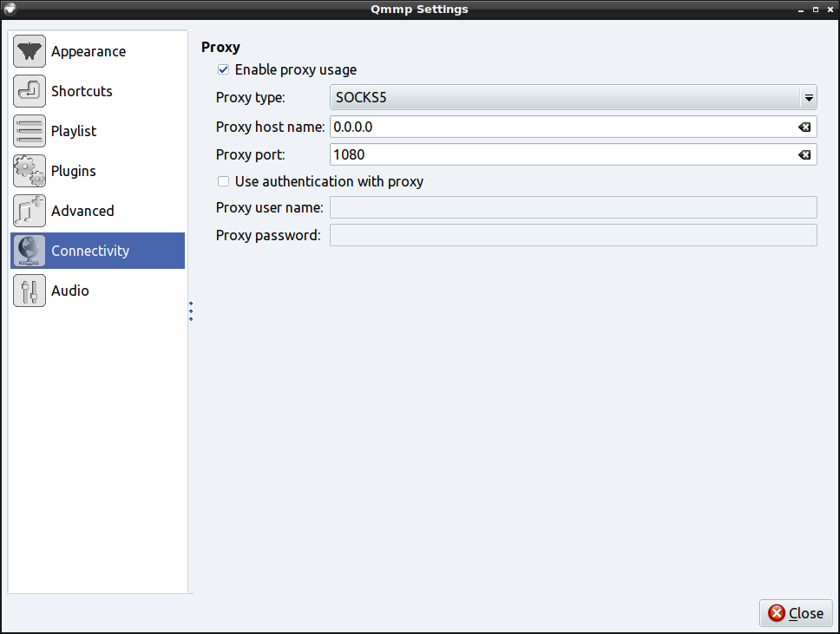Clear the Proxy port field
This screenshot has height=634, width=840.
pos(804,155)
